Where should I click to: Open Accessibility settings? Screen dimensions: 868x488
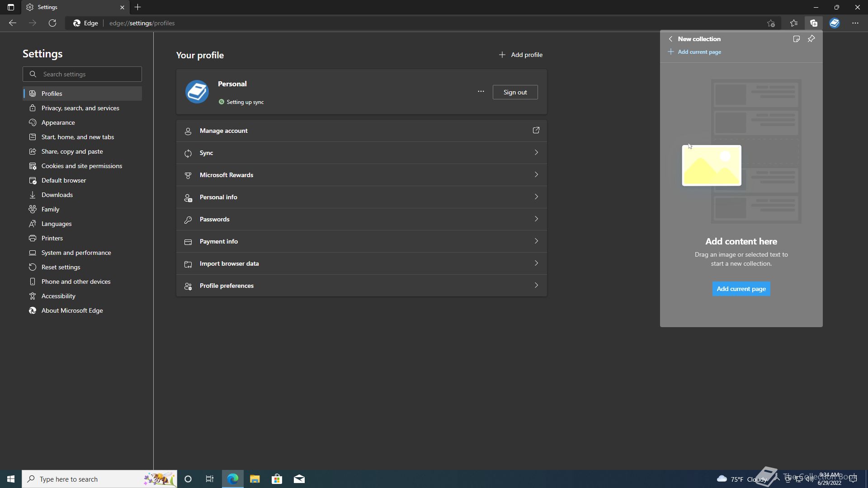pyautogui.click(x=82, y=296)
